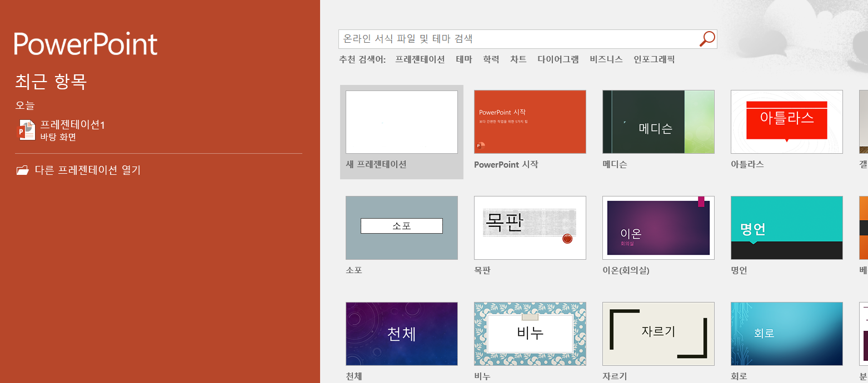Select suggested search 인포그래픽
868x383 pixels.
654,59
